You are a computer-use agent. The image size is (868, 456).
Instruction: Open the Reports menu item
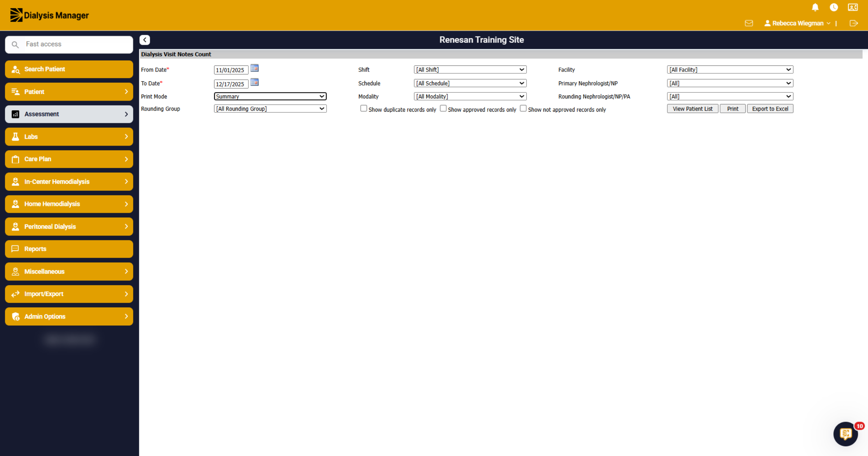pos(69,249)
